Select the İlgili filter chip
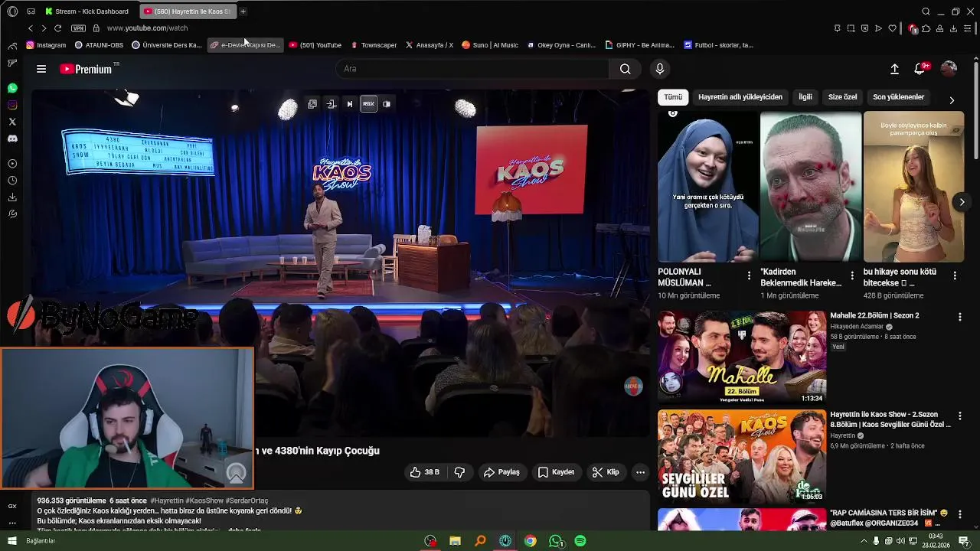 805,97
